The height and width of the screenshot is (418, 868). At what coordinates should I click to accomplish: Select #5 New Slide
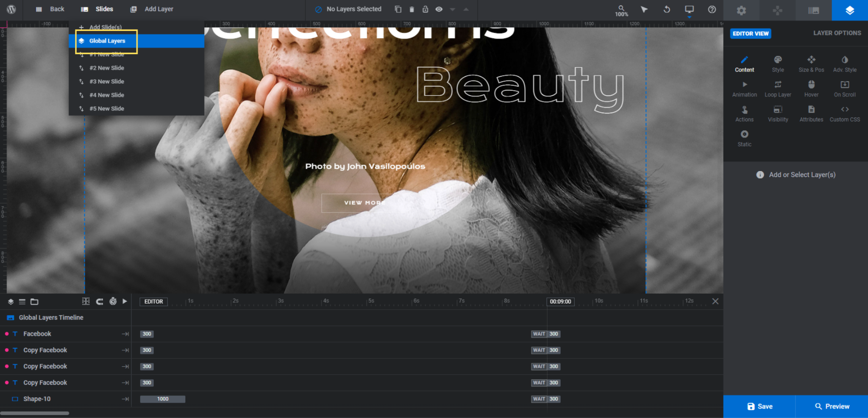136,108
